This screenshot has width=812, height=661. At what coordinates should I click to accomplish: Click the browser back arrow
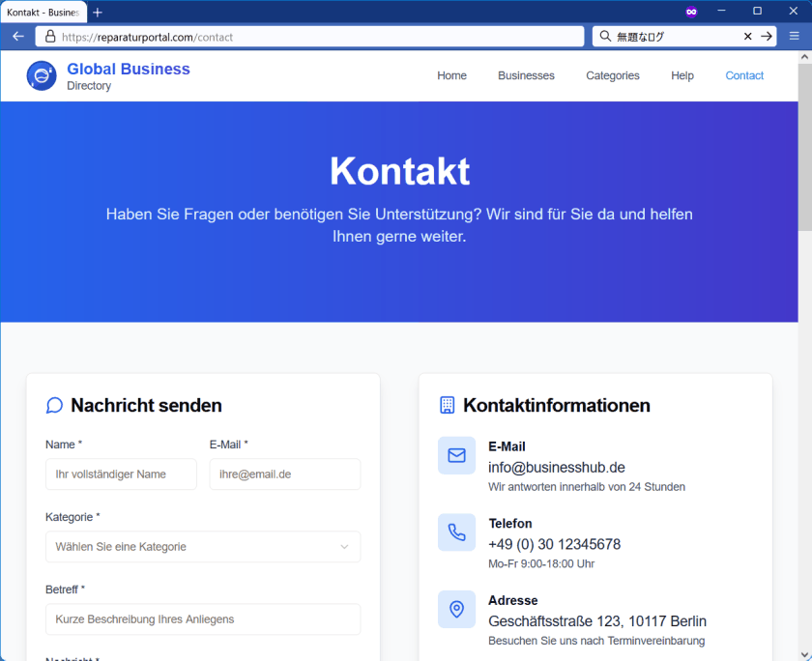(18, 36)
